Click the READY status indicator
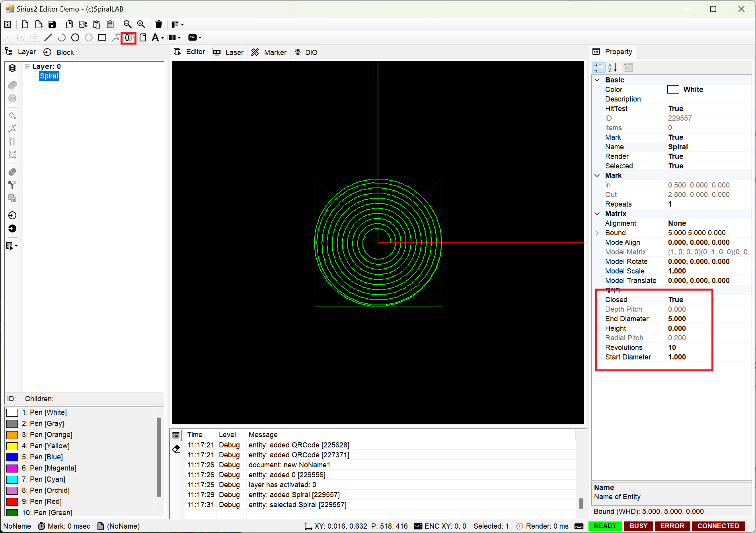 [x=605, y=526]
